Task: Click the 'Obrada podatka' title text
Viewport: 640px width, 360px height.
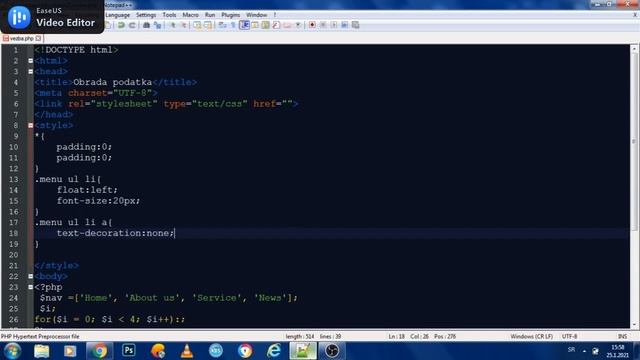Action: 113,82
